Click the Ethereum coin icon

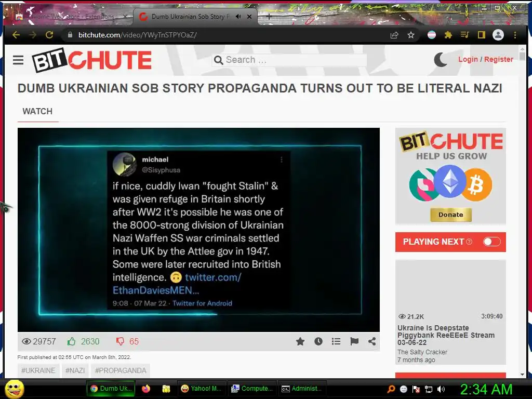point(450,182)
